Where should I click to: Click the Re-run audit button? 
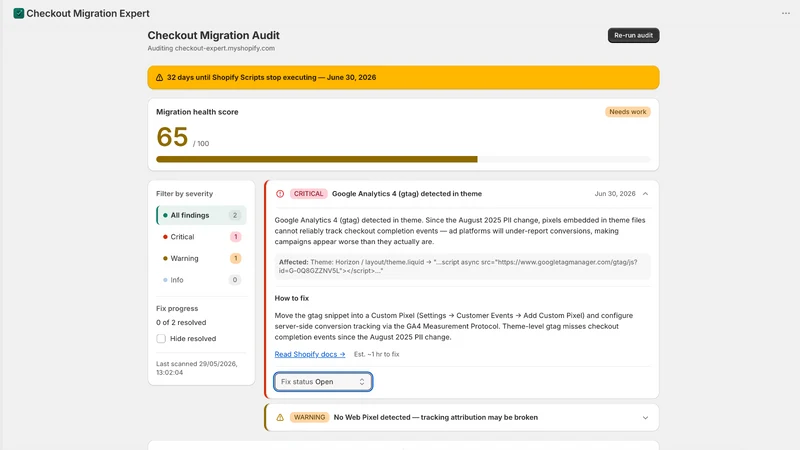tap(633, 35)
